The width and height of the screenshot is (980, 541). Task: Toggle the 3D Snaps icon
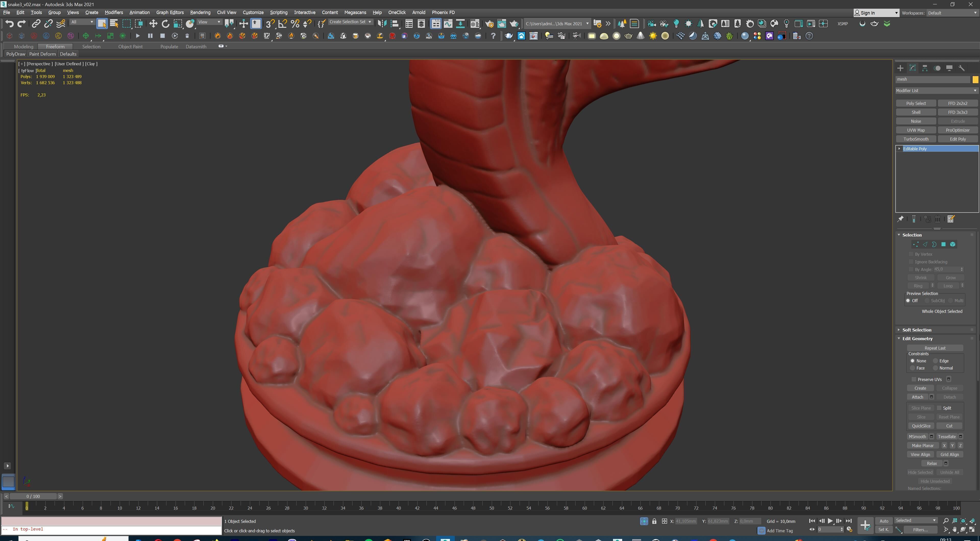pos(270,23)
